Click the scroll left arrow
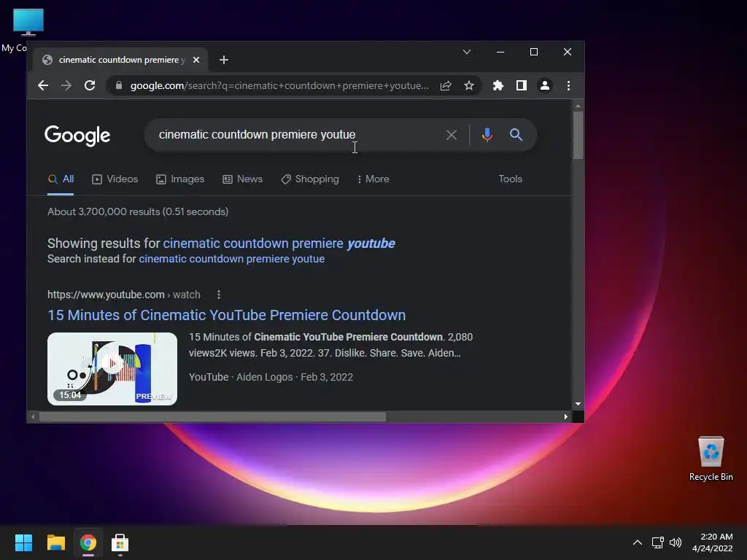The width and height of the screenshot is (747, 560). (x=33, y=417)
